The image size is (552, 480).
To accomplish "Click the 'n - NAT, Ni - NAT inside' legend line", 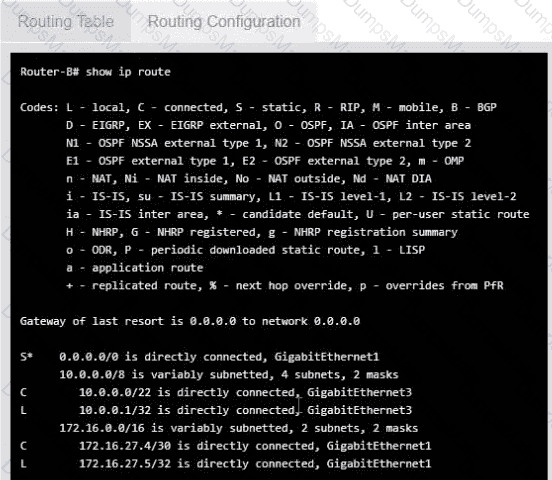I will (249, 179).
